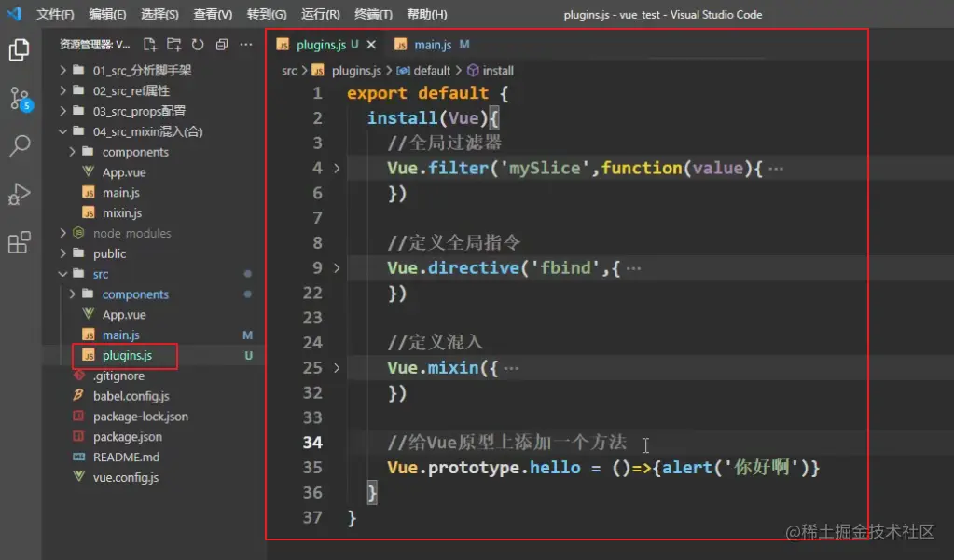Open the .gitignore file
The width and height of the screenshot is (954, 560).
point(118,376)
